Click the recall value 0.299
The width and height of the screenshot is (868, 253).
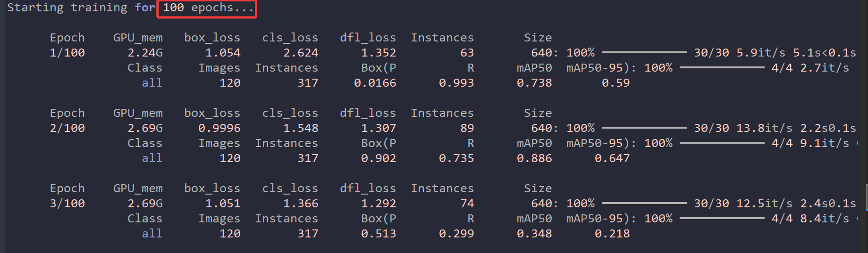tap(456, 234)
